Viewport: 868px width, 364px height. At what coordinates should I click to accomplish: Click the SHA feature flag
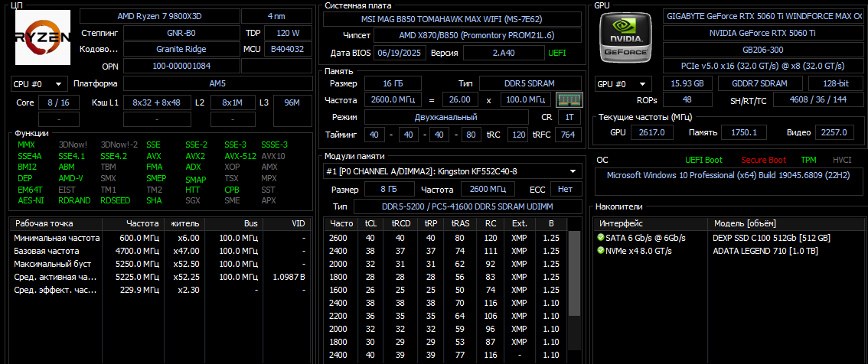pyautogui.click(x=154, y=200)
